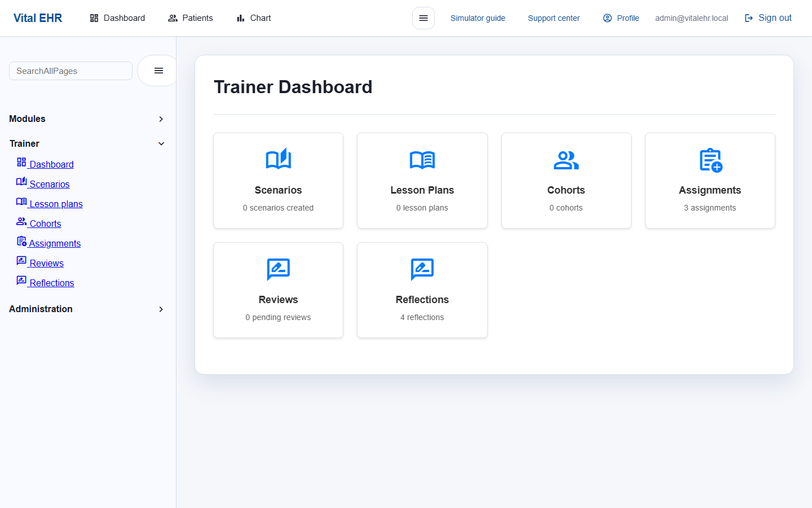Click the large Reflections card comment icon
The height and width of the screenshot is (508, 812).
tap(422, 269)
